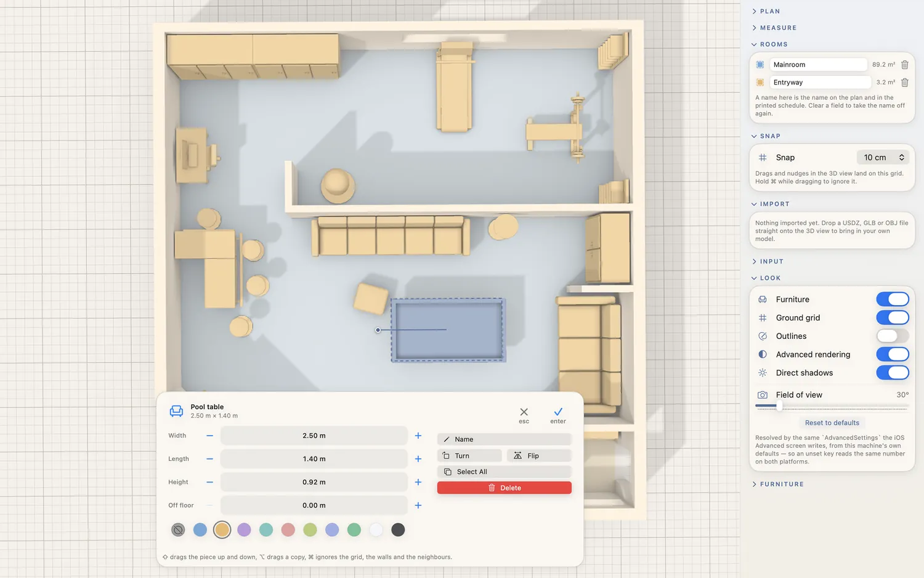Cancel editing with the esc X icon
This screenshot has height=578, width=924.
tap(524, 412)
